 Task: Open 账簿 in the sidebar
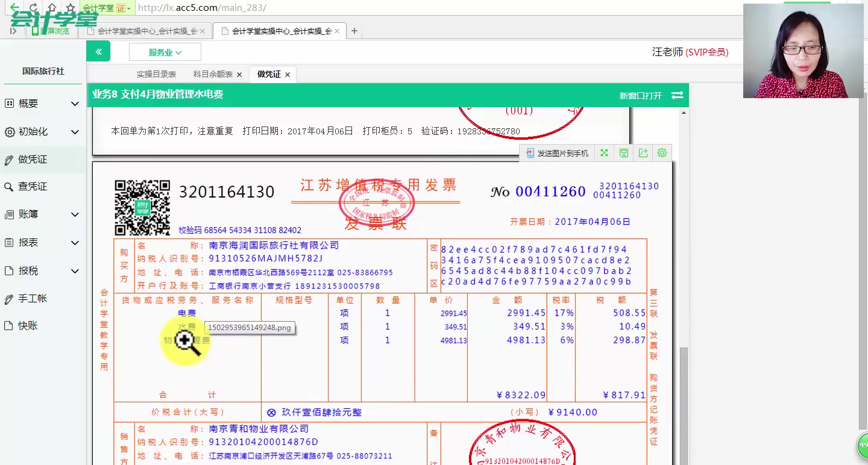tap(28, 214)
